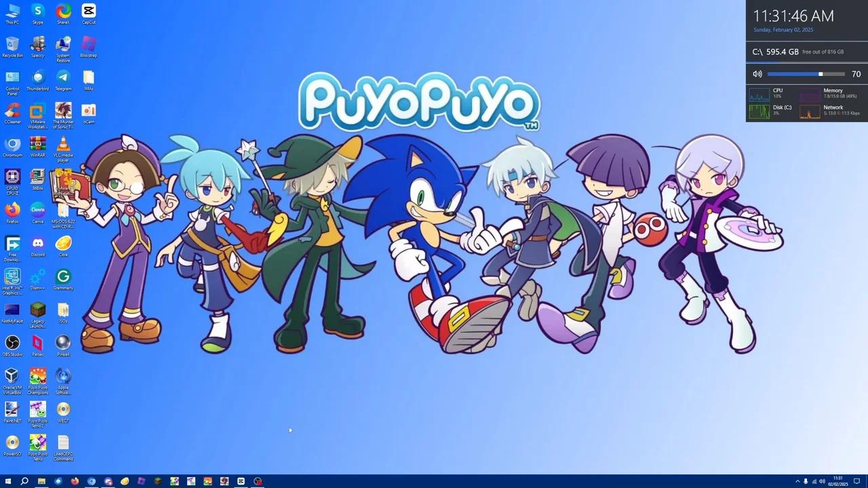Select the Legacy Launcher Minecraft icon
868x488 pixels.
(38, 310)
